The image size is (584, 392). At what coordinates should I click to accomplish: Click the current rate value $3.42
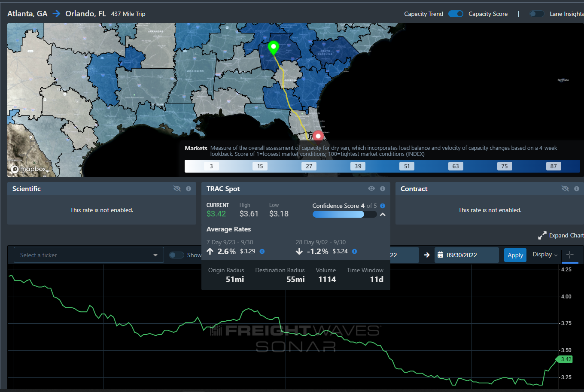pos(216,214)
